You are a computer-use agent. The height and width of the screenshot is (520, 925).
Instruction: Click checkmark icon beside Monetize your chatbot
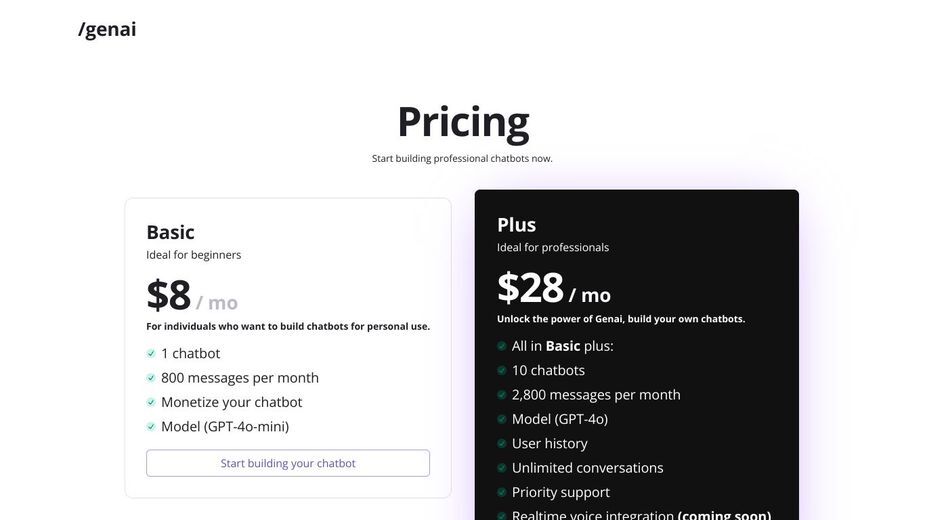[x=151, y=402]
